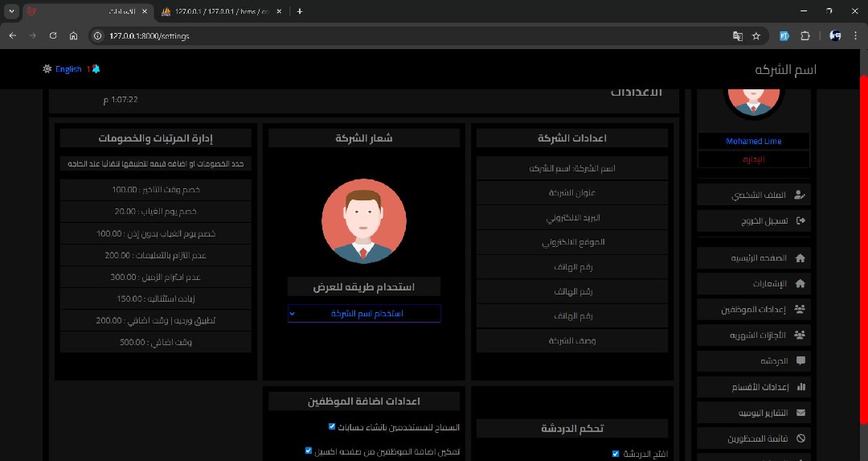Switch to the 127.0.0.1 hrms tab

click(222, 11)
